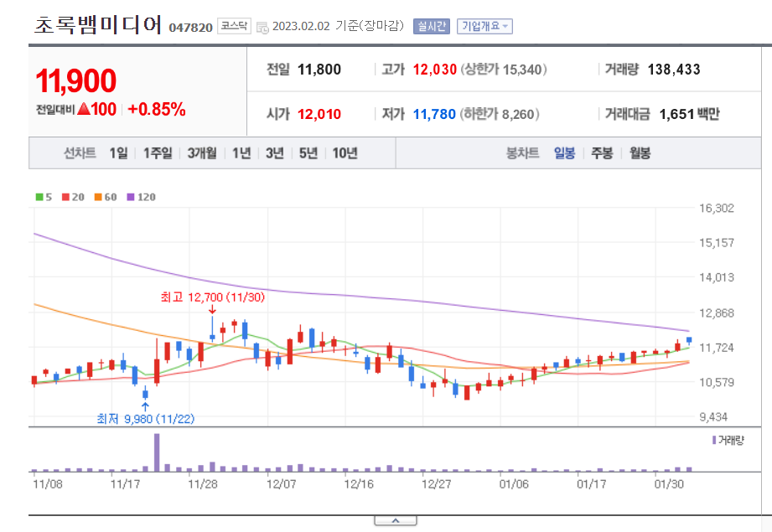Click the 시가 value 12,010
The width and height of the screenshot is (772, 532).
pyautogui.click(x=319, y=114)
